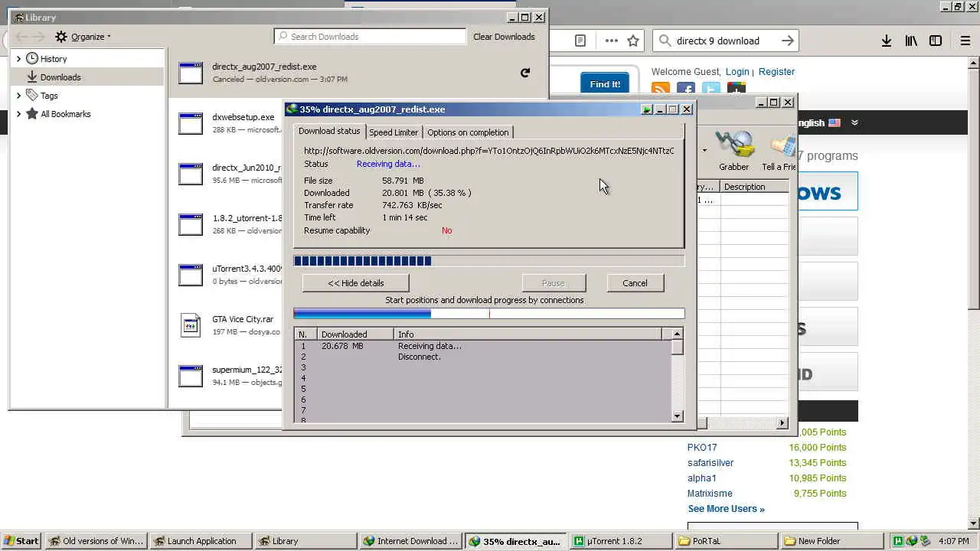The width and height of the screenshot is (980, 551).
Task: Open the Firefox library icon
Action: click(911, 41)
